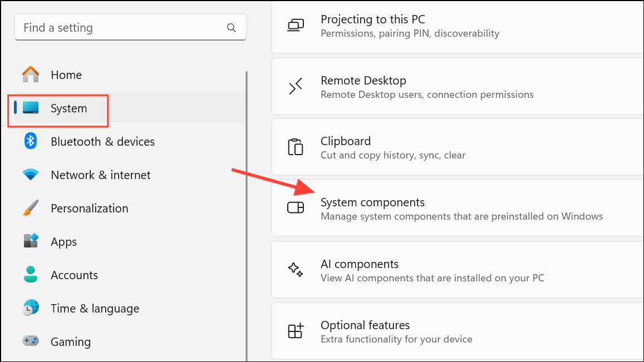Click the Gaming controller icon
Screen dimensions: 644x362
(31, 341)
